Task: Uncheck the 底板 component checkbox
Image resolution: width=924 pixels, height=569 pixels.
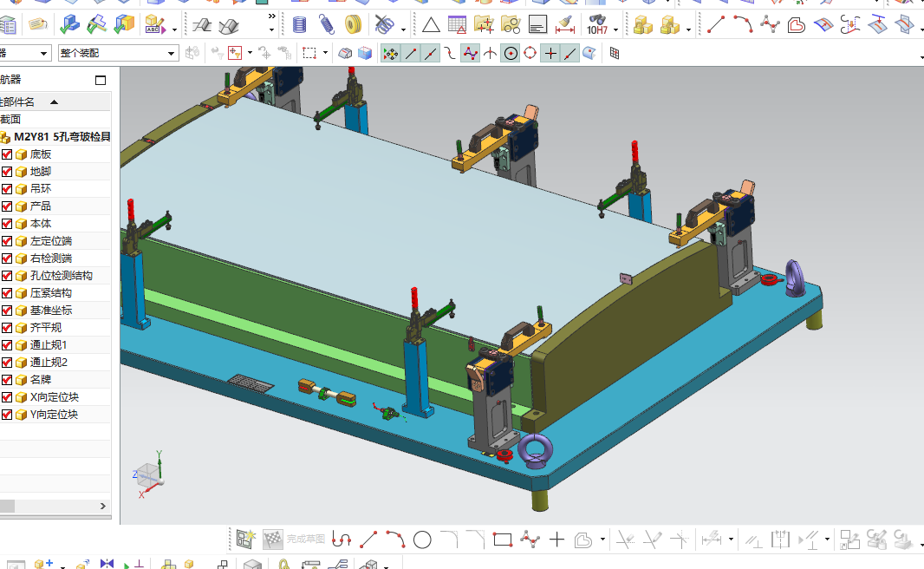Action: (7, 154)
